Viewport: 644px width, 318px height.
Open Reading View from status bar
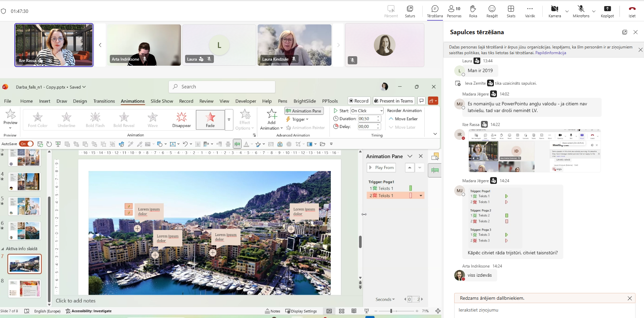(x=354, y=311)
